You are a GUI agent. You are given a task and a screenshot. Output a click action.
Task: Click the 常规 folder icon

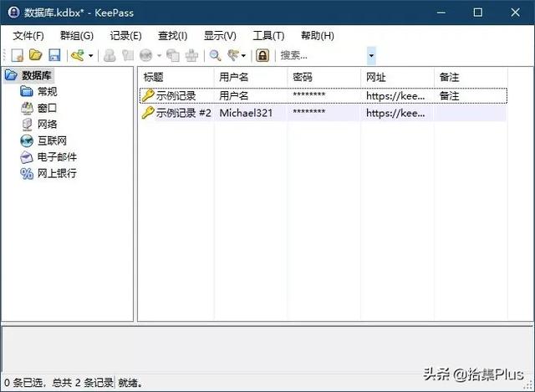click(x=27, y=91)
